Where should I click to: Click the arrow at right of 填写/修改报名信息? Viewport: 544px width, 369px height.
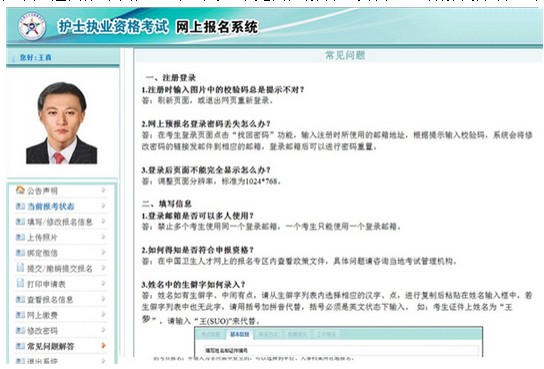(x=103, y=221)
